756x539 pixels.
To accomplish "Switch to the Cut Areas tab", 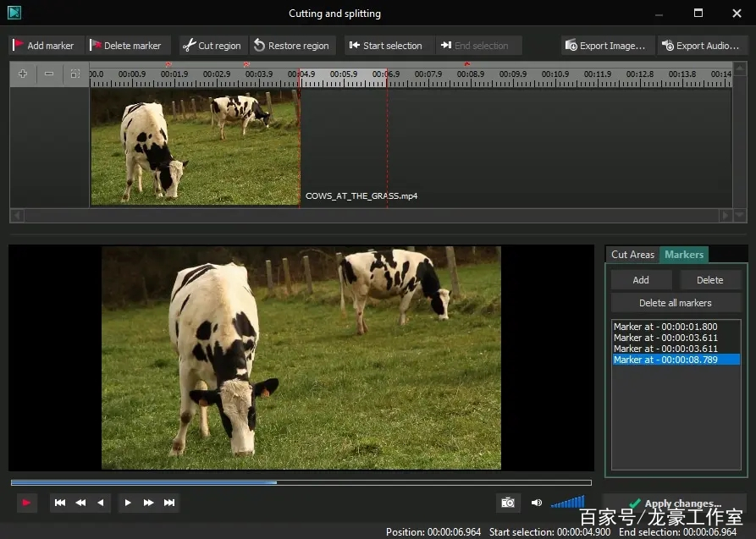I will pyautogui.click(x=632, y=255).
